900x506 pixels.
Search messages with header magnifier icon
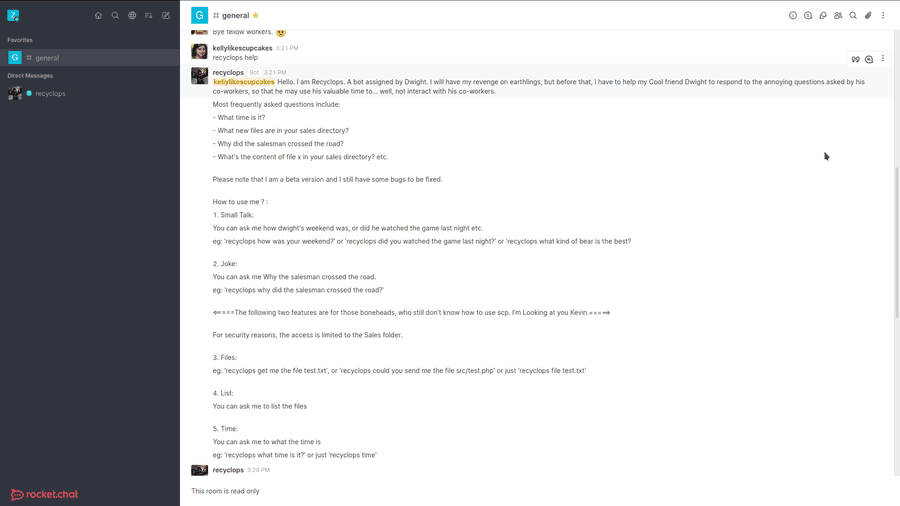pyautogui.click(x=853, y=16)
